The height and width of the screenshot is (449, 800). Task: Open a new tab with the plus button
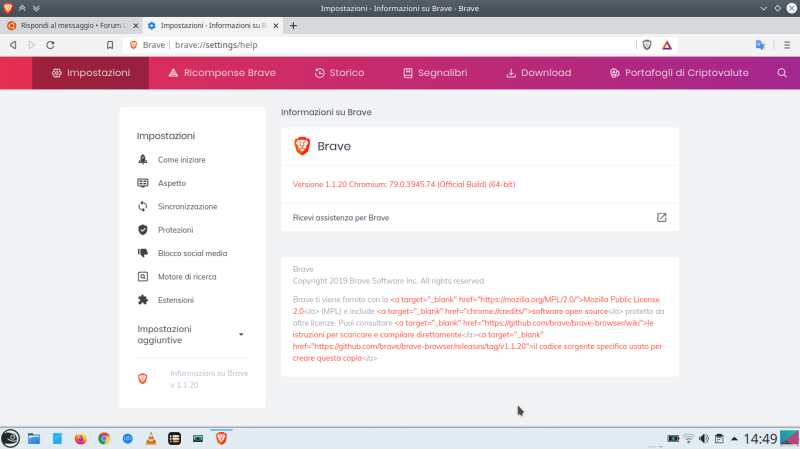pyautogui.click(x=293, y=26)
